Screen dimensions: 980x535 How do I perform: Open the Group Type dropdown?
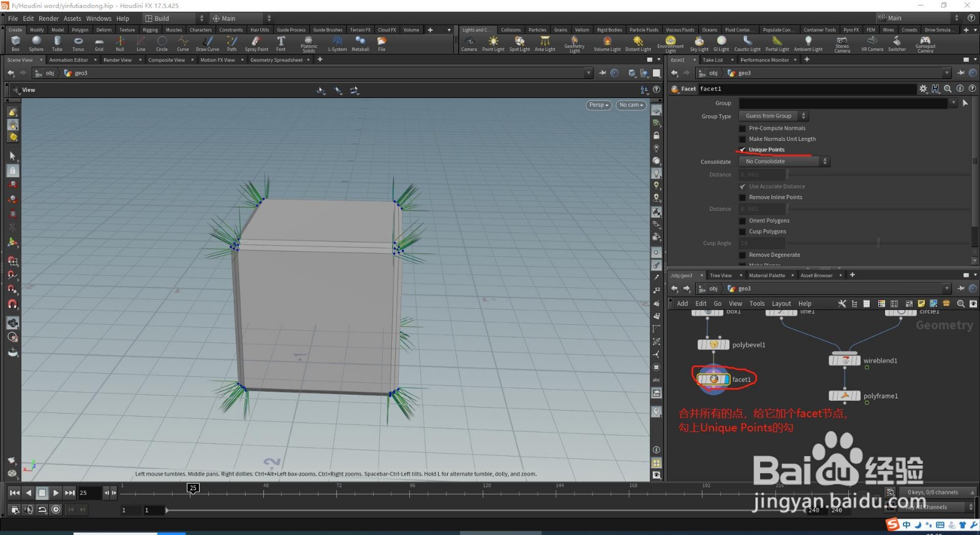(774, 116)
